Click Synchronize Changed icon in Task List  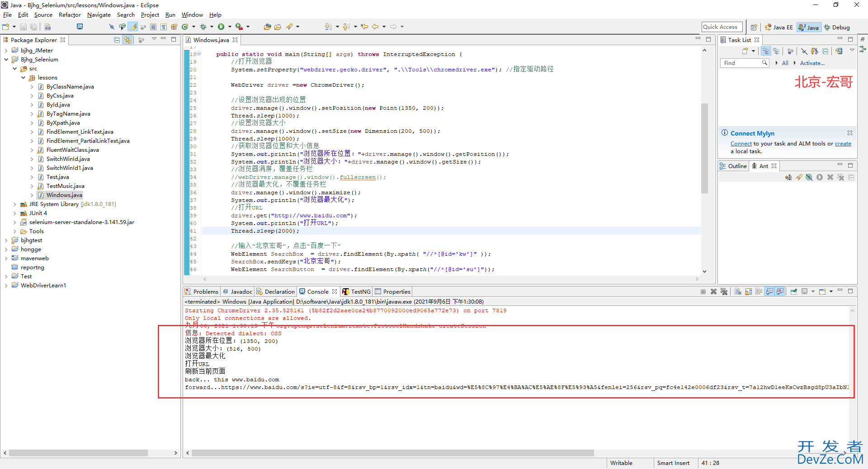(839, 51)
